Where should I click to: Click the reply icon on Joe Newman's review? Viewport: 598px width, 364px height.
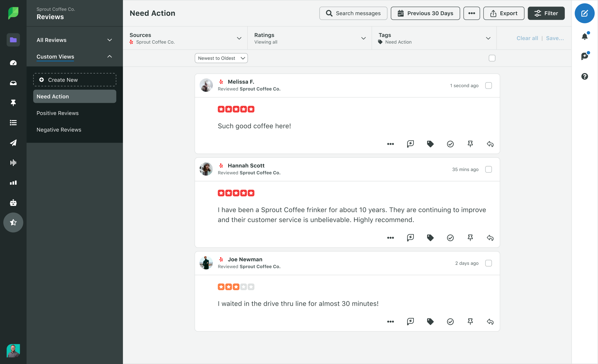point(490,322)
